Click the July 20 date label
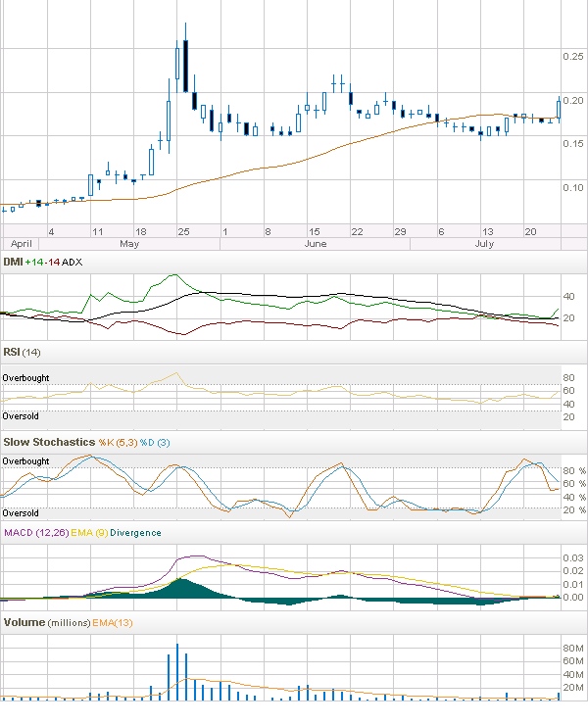588x725 pixels. point(530,231)
